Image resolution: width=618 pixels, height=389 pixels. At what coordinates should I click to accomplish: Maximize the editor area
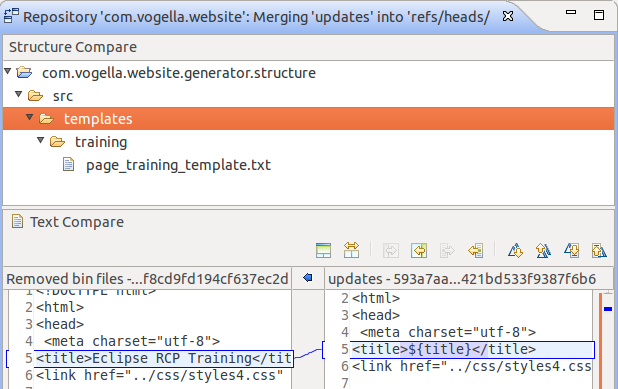599,15
